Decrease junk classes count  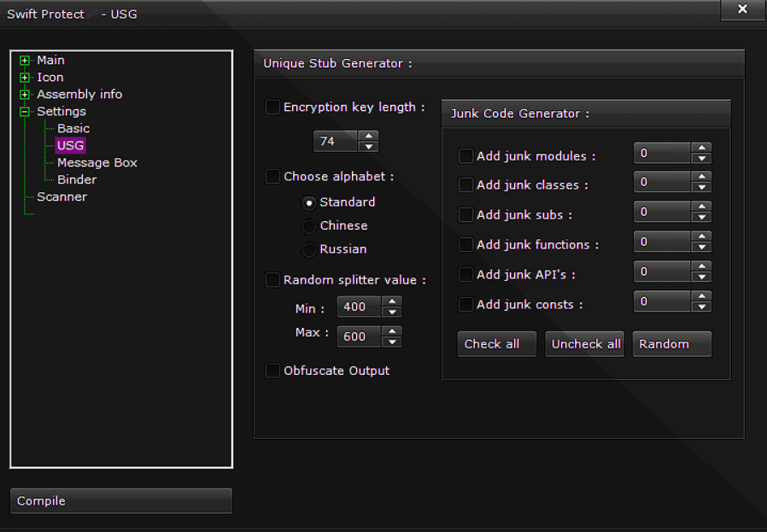coord(702,187)
